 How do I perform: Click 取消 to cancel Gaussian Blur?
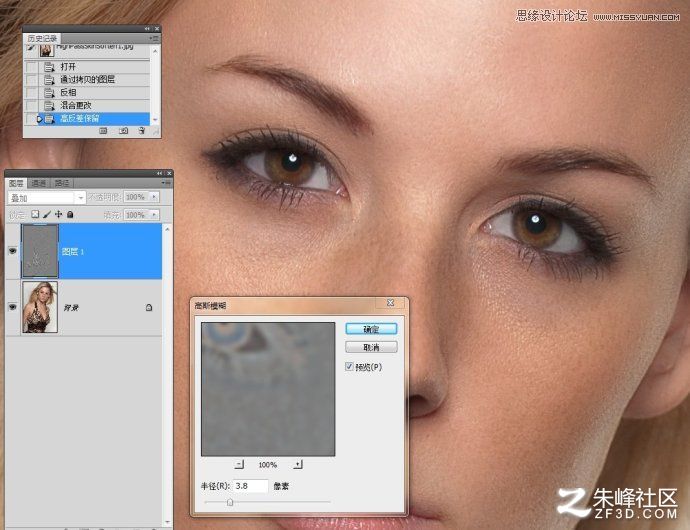coord(371,347)
